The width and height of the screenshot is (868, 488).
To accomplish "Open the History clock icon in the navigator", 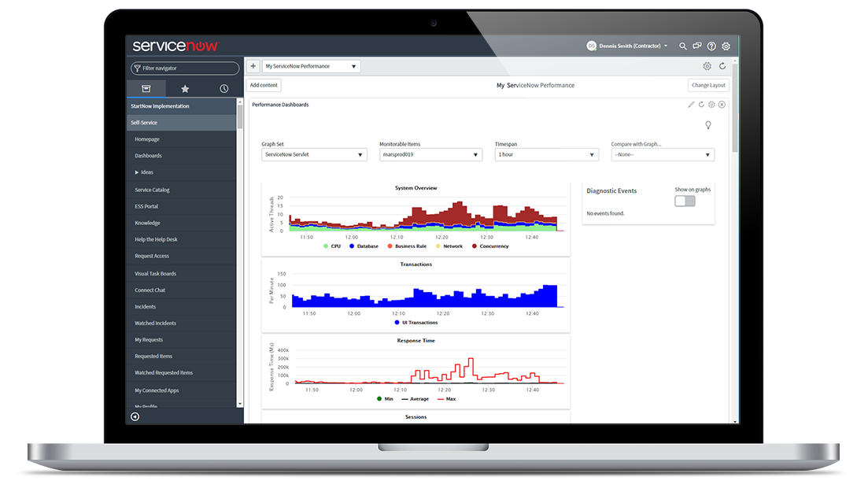I will tap(223, 88).
